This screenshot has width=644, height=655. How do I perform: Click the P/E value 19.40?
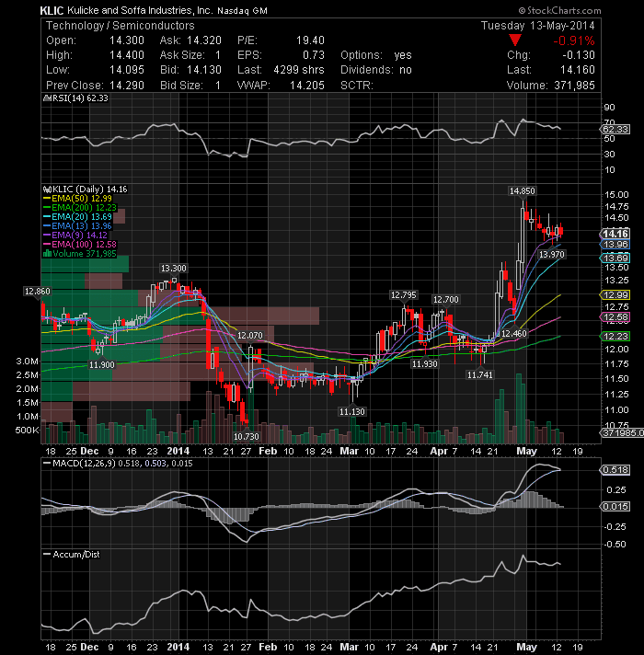pyautogui.click(x=310, y=40)
